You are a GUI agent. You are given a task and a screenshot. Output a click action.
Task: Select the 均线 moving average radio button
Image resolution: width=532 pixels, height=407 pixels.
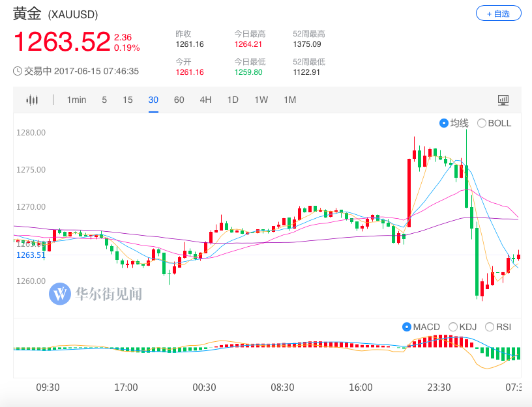click(444, 123)
